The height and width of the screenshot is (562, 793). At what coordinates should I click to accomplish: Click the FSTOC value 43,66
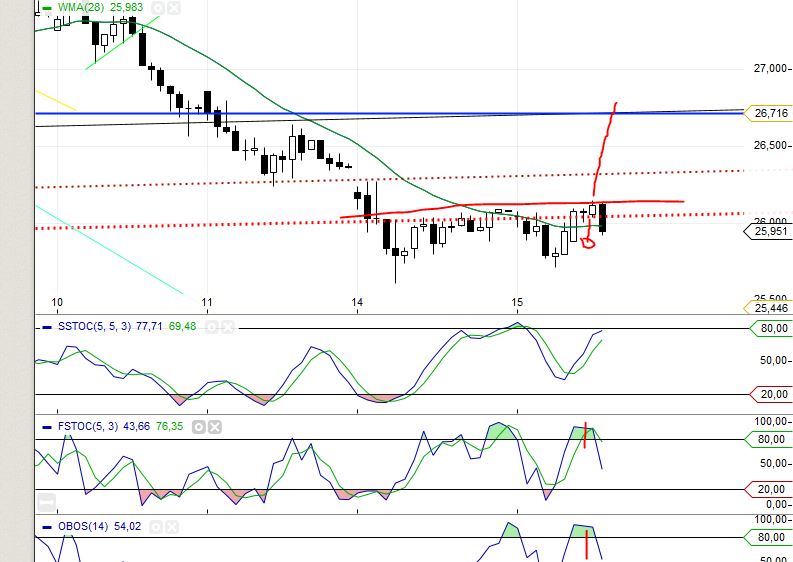(136, 426)
